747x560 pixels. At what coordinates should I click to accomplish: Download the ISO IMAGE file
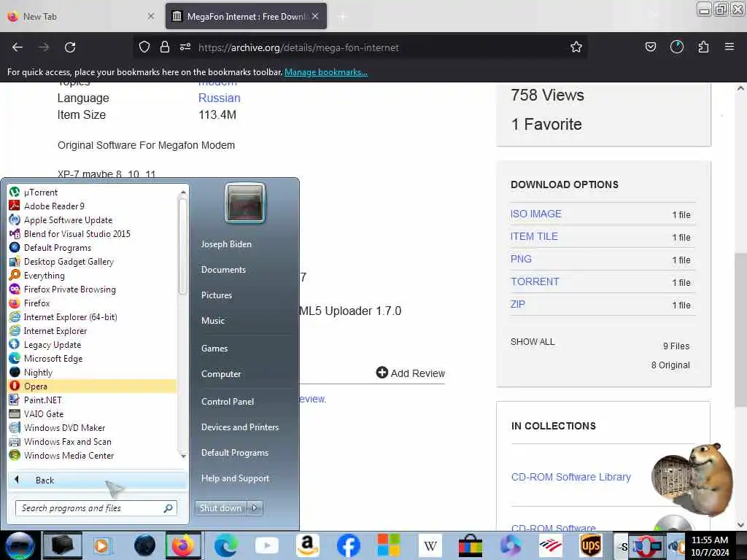click(x=535, y=214)
